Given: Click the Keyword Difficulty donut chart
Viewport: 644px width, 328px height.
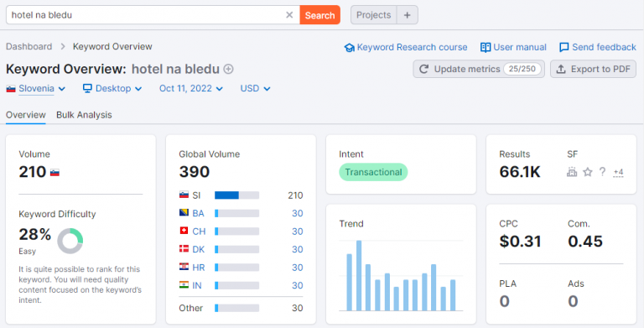Looking at the screenshot, I should point(70,241).
